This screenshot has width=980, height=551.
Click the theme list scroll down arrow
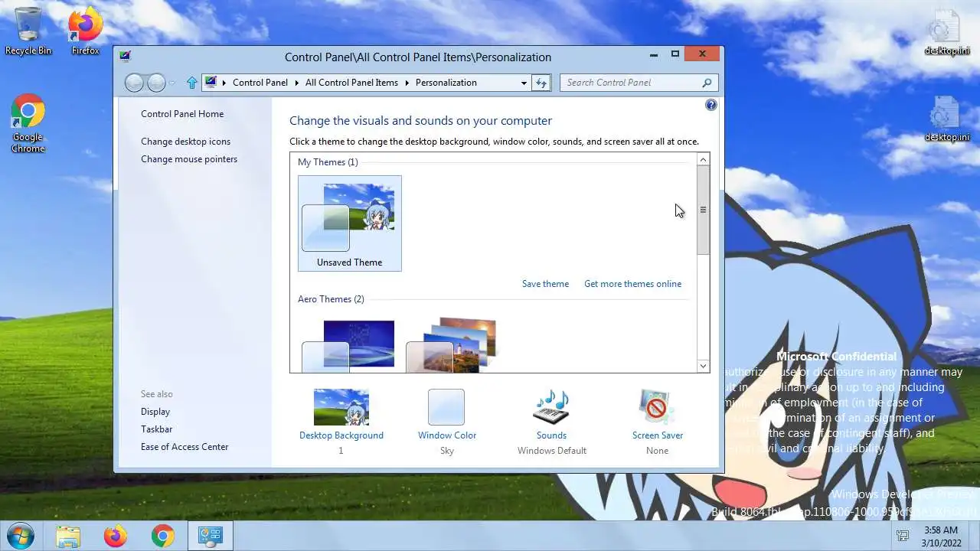703,366
